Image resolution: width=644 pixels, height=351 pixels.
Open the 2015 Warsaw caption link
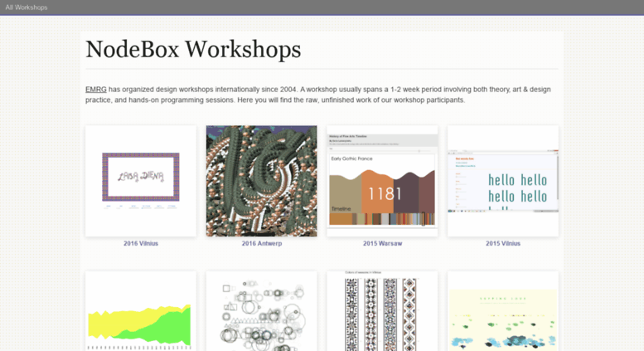tap(382, 243)
